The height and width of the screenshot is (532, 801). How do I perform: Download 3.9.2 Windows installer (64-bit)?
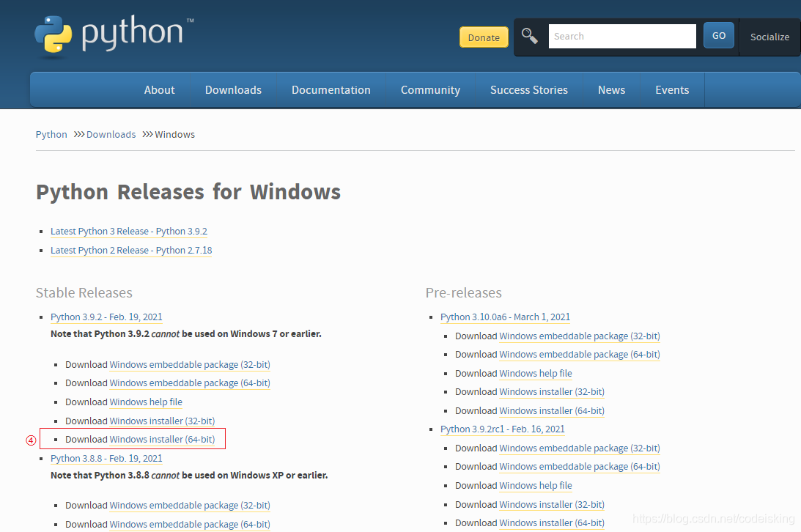(162, 439)
